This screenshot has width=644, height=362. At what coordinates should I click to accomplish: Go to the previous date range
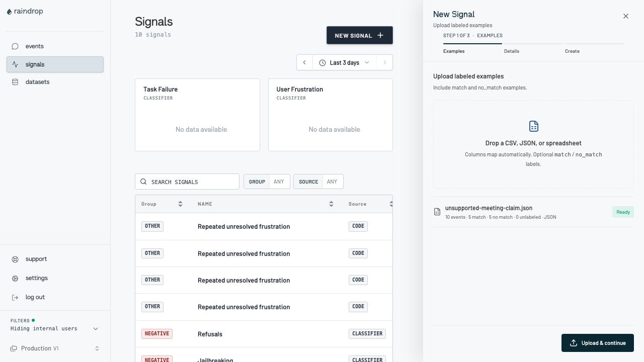(x=304, y=62)
